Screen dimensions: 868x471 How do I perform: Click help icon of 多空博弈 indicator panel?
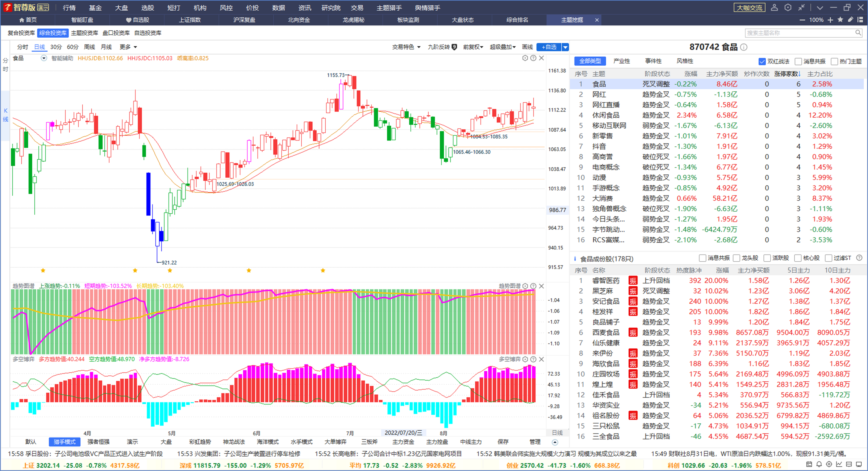coord(533,359)
